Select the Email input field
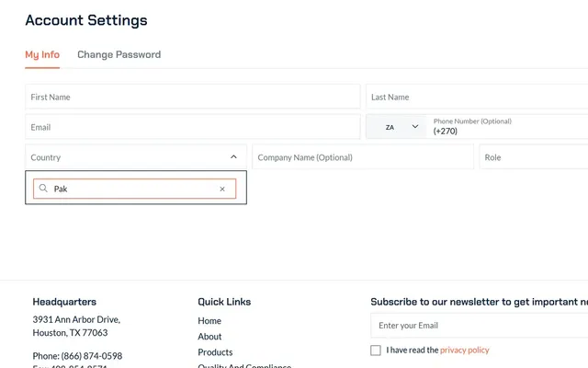This screenshot has width=588, height=368. [192, 127]
